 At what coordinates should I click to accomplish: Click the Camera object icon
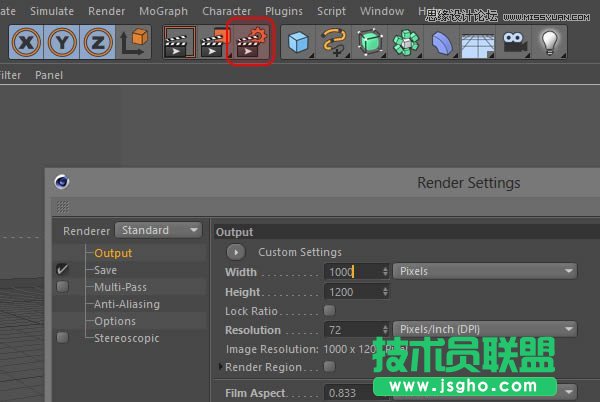coord(514,41)
